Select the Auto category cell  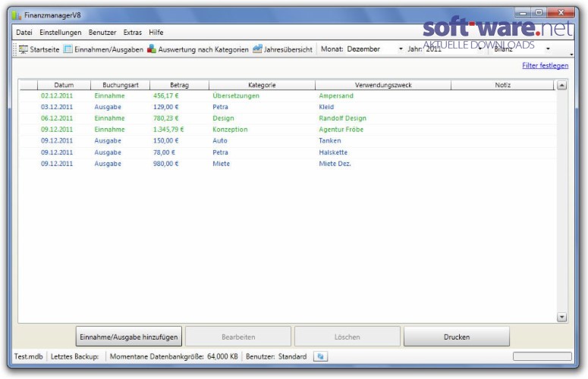[x=220, y=141]
